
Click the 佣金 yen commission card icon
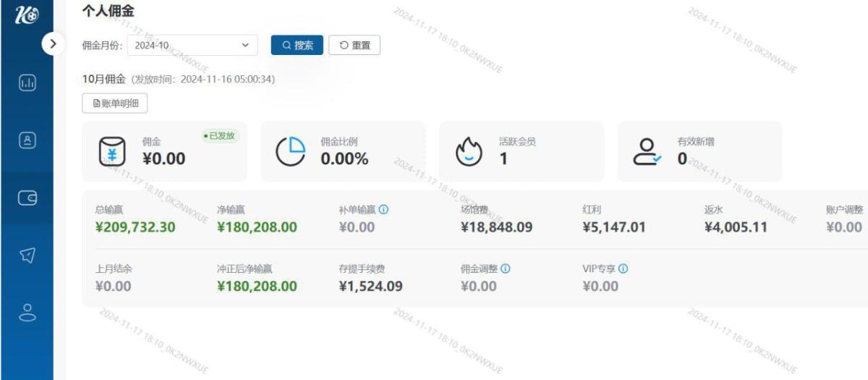point(112,151)
